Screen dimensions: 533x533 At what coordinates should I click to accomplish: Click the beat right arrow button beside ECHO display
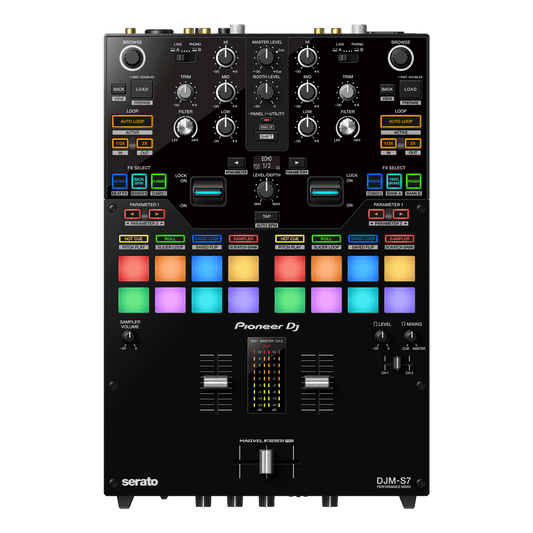[x=297, y=162]
